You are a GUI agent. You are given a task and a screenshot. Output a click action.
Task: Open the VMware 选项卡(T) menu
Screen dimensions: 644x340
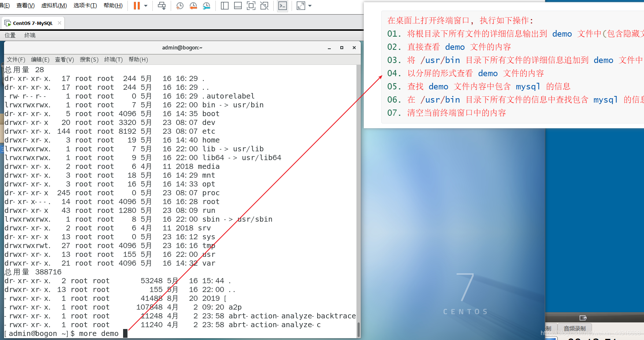(85, 5)
